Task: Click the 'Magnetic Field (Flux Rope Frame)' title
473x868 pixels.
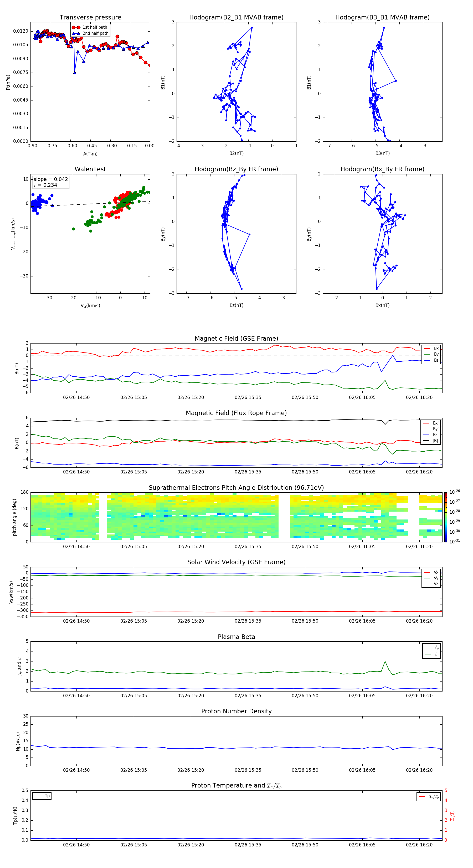Action: 236,413
